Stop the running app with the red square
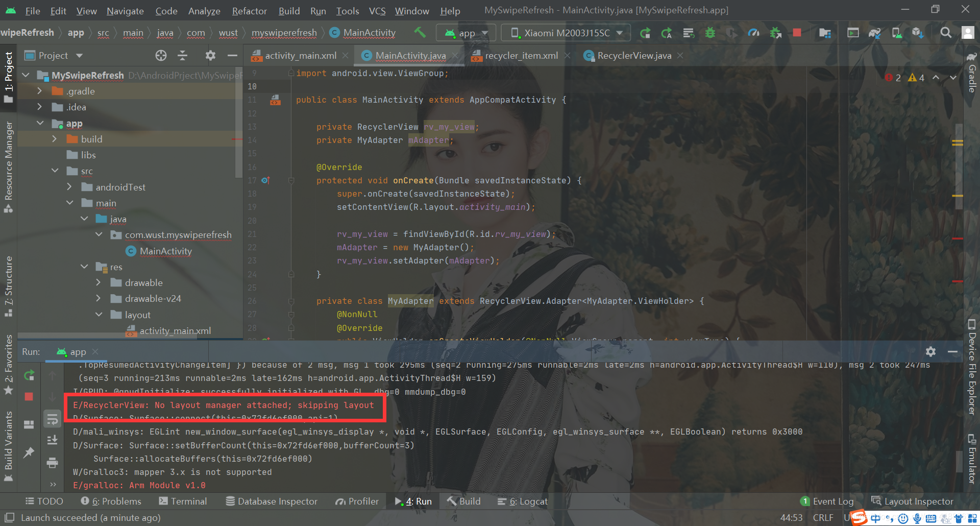The height and width of the screenshot is (526, 980). coord(796,32)
